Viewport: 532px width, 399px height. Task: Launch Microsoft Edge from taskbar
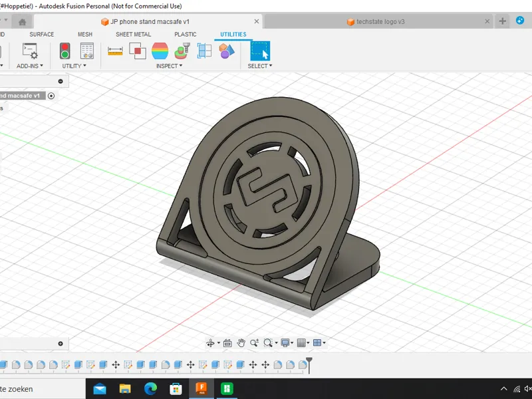[x=150, y=389]
